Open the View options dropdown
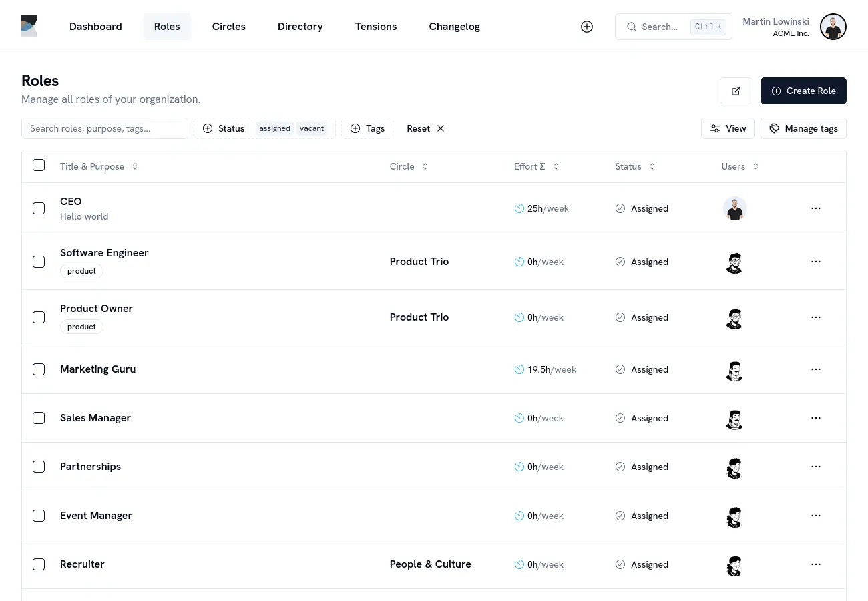The height and width of the screenshot is (601, 868). (x=728, y=128)
